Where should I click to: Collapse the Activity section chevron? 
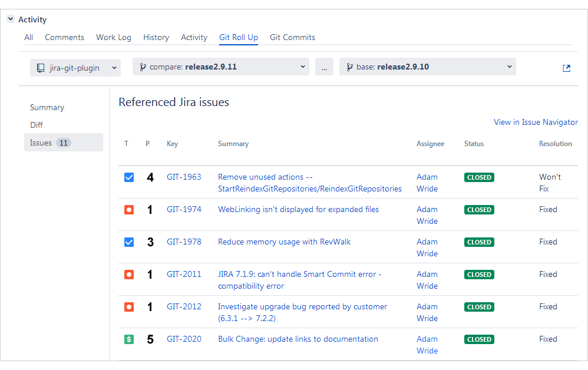point(11,19)
